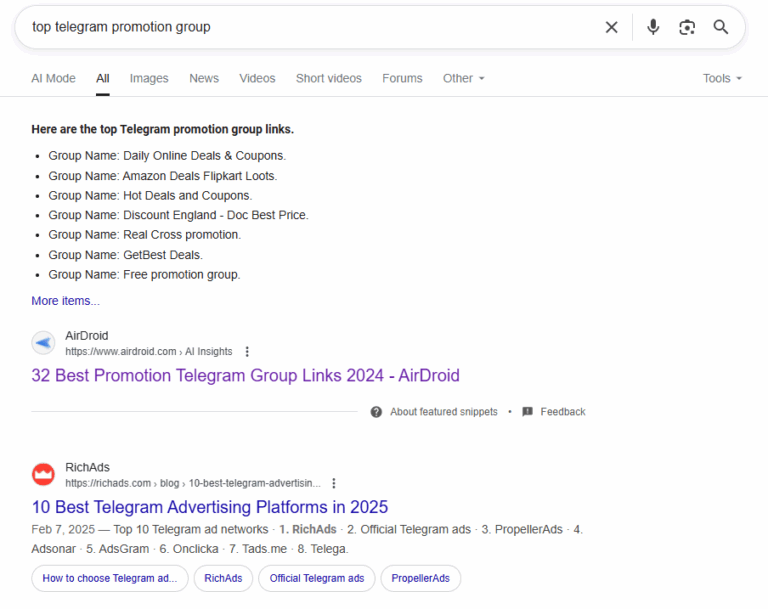Select the RichAds sitelink chip
The height and width of the screenshot is (609, 768).
pyautogui.click(x=223, y=578)
